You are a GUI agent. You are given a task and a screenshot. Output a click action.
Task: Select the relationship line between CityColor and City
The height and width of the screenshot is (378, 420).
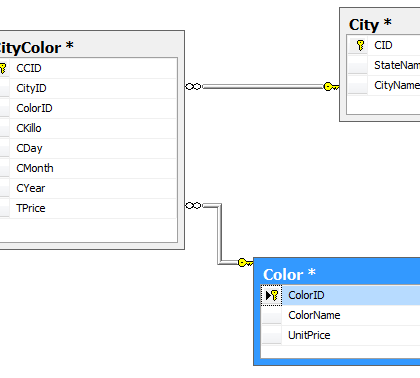(263, 87)
